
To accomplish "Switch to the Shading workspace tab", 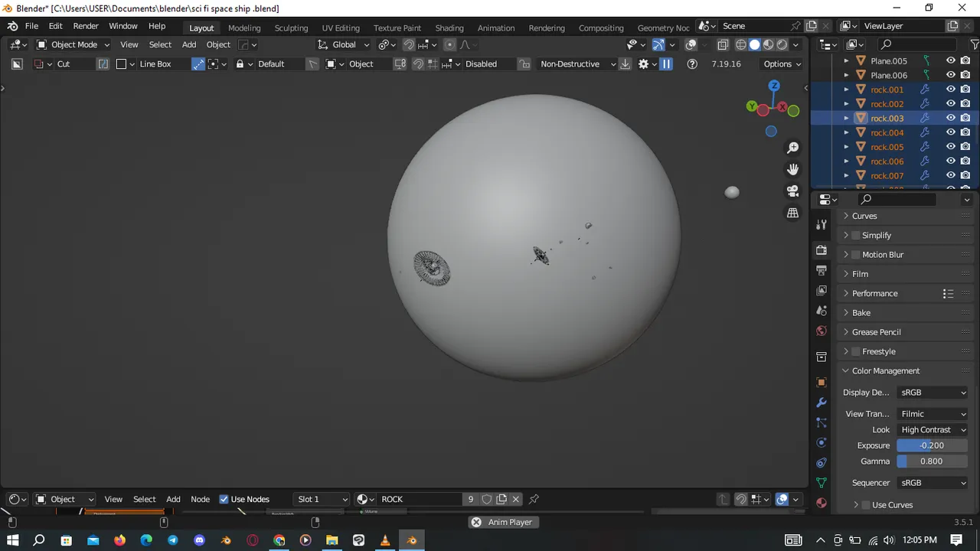I will (x=449, y=28).
